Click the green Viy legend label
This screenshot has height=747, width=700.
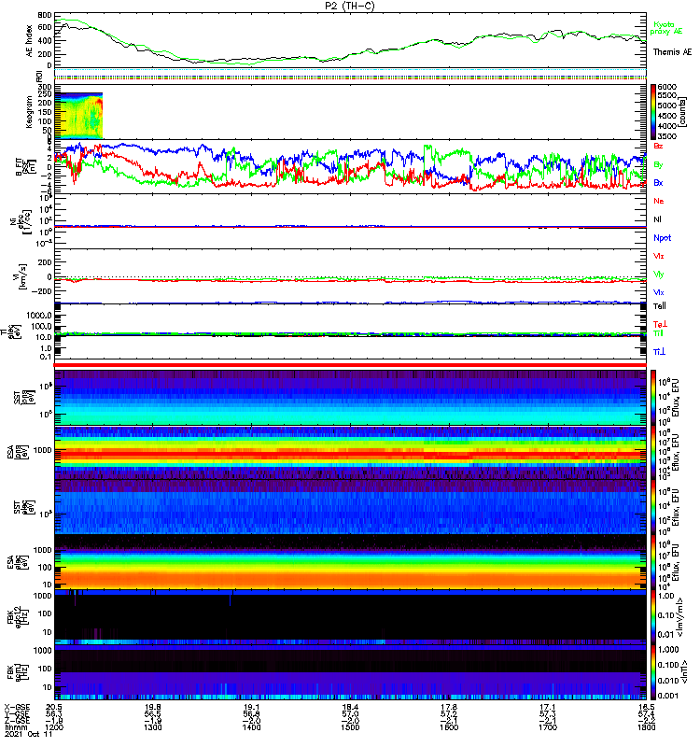659,275
